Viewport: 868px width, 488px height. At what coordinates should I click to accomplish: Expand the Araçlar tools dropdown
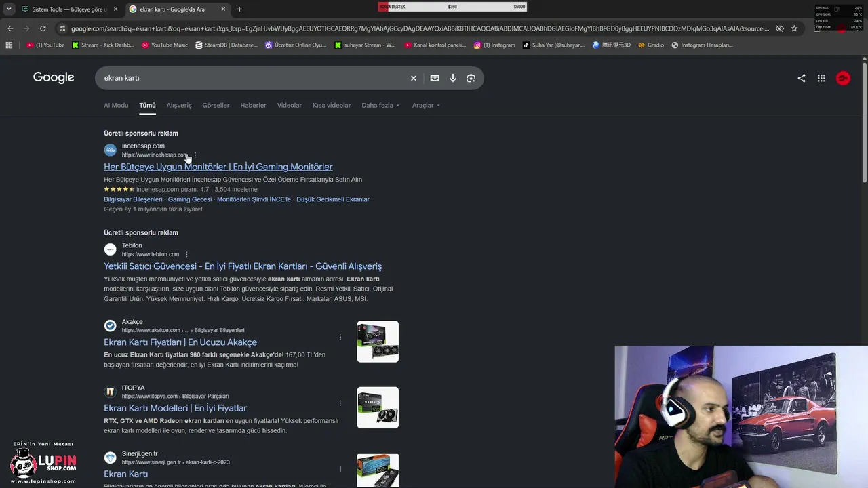[426, 105]
